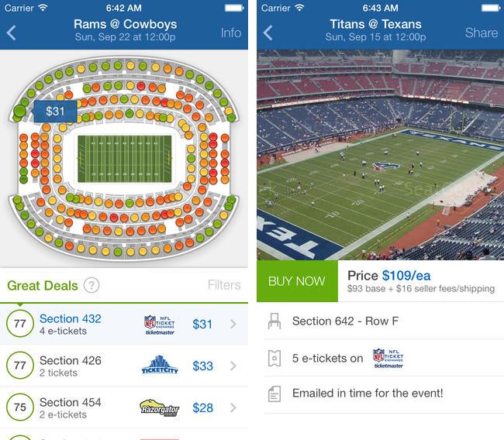Expand Section 426 listing chevron
This screenshot has height=440, width=504.
point(233,366)
